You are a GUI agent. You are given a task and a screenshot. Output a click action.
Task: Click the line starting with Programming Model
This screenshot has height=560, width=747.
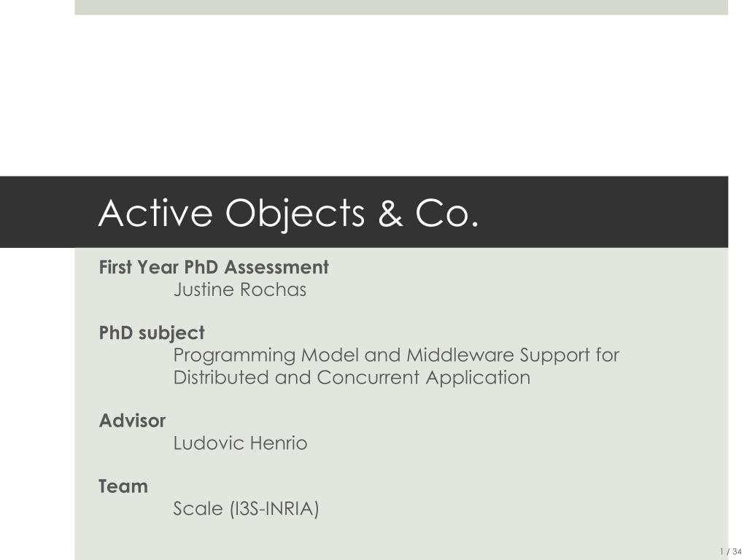pyautogui.click(x=396, y=356)
